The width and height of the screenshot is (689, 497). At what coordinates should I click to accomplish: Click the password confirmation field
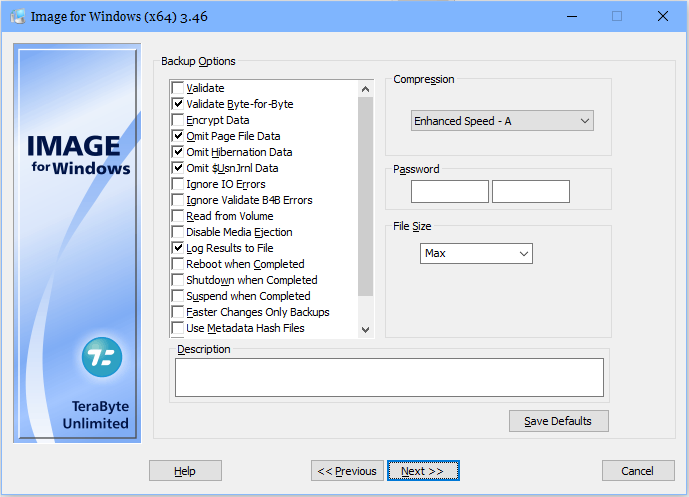[x=530, y=191]
